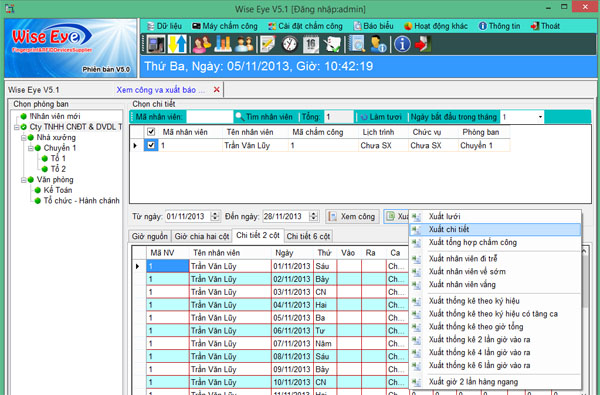Switch to the Giờ nguồn tab
The height and width of the screenshot is (395, 600).
(x=150, y=236)
